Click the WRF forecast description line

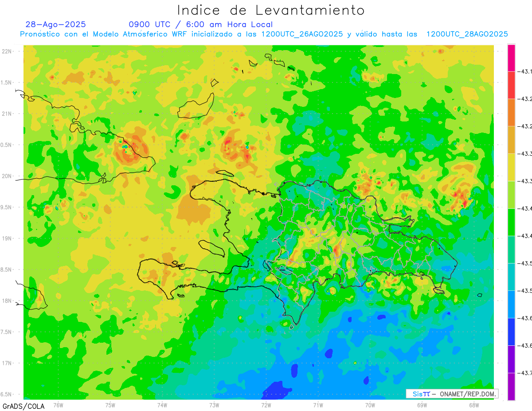[x=264, y=34]
